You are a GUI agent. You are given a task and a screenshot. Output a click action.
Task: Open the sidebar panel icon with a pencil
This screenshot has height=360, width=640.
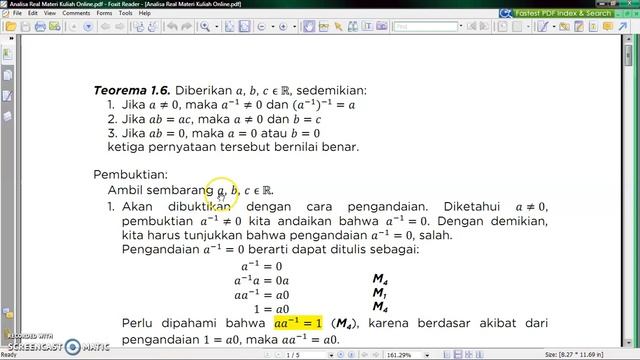pos(8,96)
